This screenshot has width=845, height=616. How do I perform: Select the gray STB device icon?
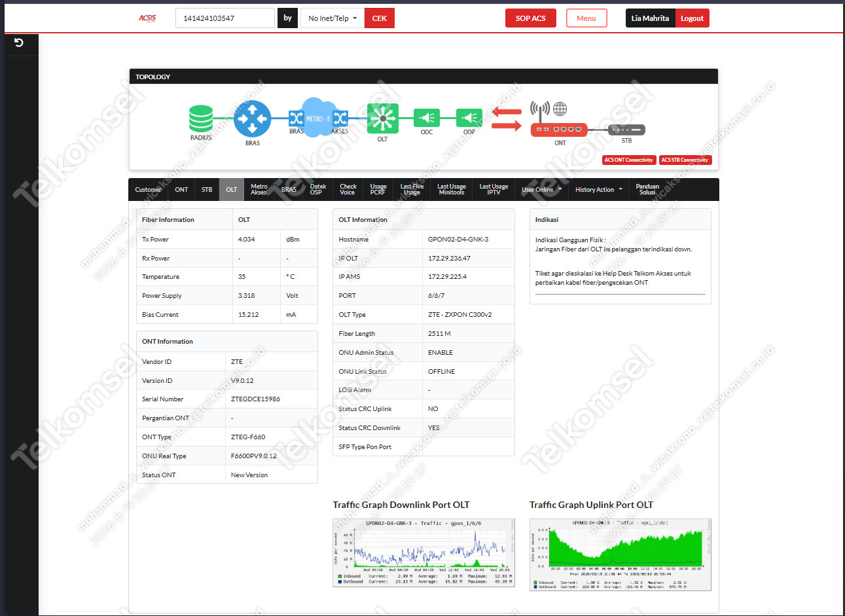(x=626, y=130)
